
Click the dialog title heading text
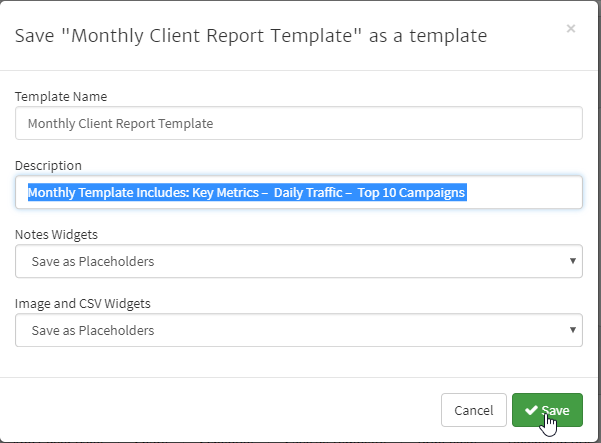point(250,36)
